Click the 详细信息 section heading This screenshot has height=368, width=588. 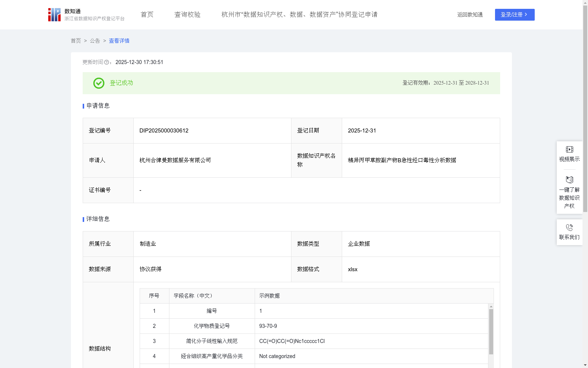coord(98,219)
